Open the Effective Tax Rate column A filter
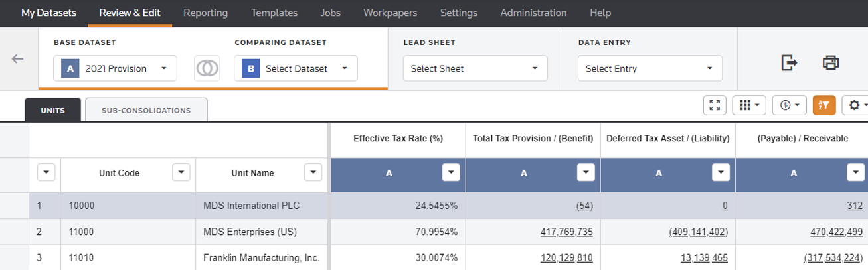 [451, 173]
